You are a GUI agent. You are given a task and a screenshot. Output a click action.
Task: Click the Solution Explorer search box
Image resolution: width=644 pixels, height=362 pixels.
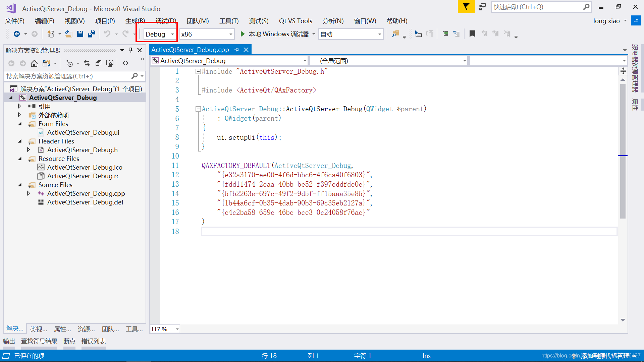point(67,76)
